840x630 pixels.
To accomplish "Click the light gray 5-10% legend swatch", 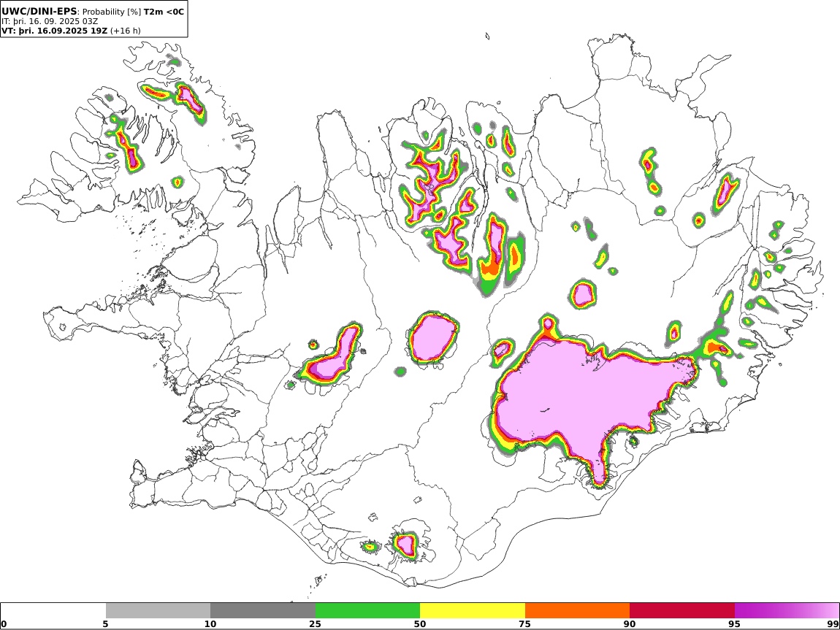I will 158,611.
